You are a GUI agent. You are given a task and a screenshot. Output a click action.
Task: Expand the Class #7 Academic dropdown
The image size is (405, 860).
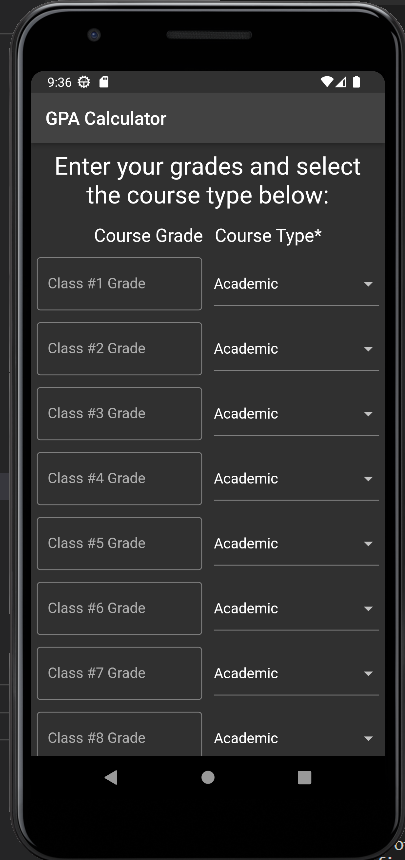tap(296, 674)
